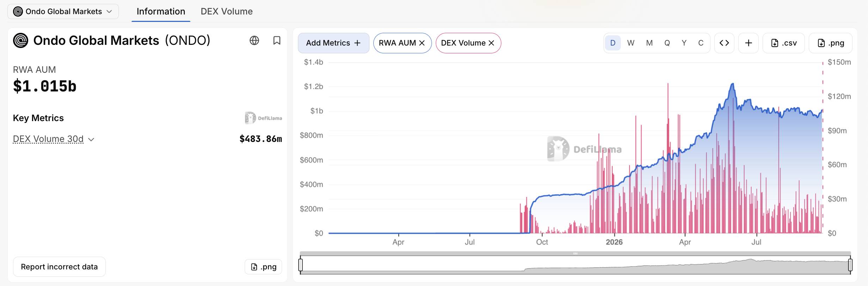Open Add Metrics menu
The height and width of the screenshot is (286, 868).
[x=334, y=43]
